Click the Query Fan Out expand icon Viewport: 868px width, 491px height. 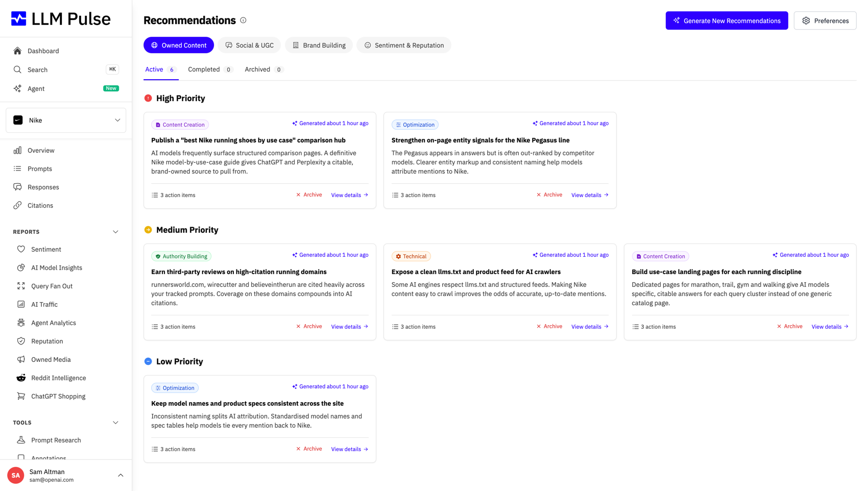pos(21,286)
